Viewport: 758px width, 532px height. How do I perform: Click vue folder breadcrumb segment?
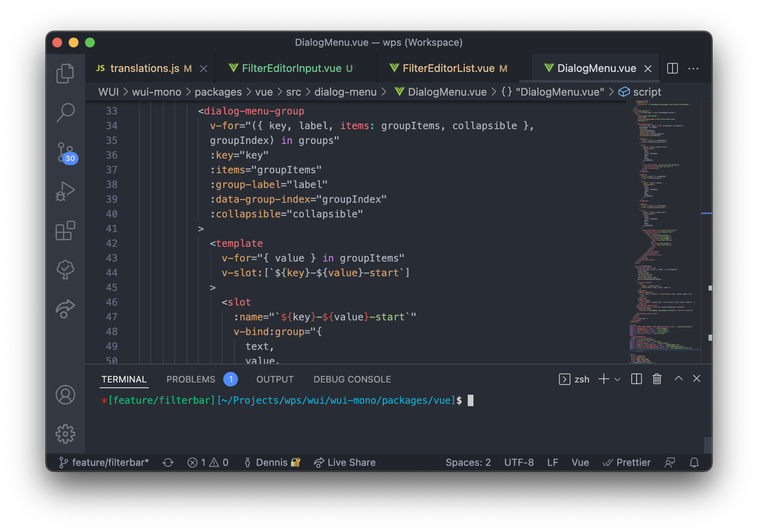click(264, 92)
